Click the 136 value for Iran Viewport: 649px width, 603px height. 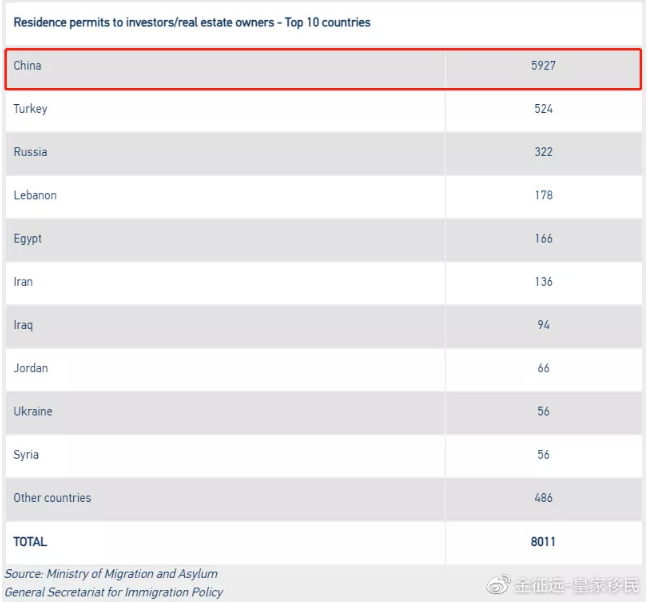[543, 282]
